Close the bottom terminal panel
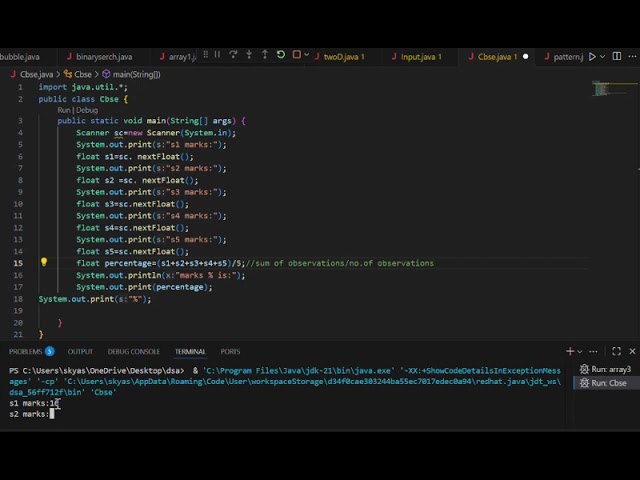The width and height of the screenshot is (640, 480). [632, 351]
